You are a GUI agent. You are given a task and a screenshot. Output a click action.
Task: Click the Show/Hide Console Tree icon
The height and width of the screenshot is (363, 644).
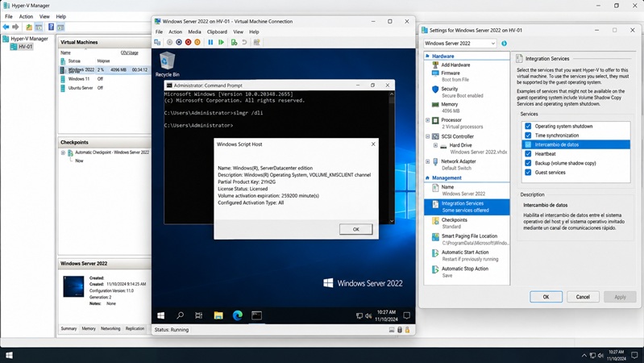click(39, 27)
